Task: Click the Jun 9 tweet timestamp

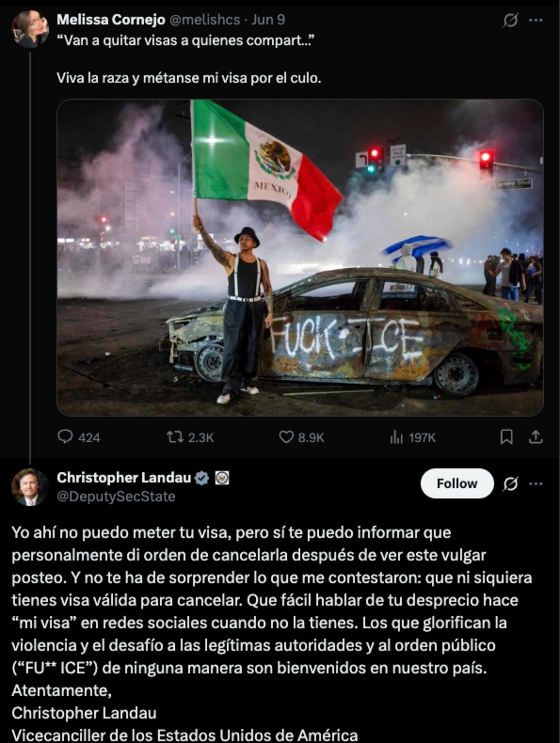Action: [x=268, y=19]
